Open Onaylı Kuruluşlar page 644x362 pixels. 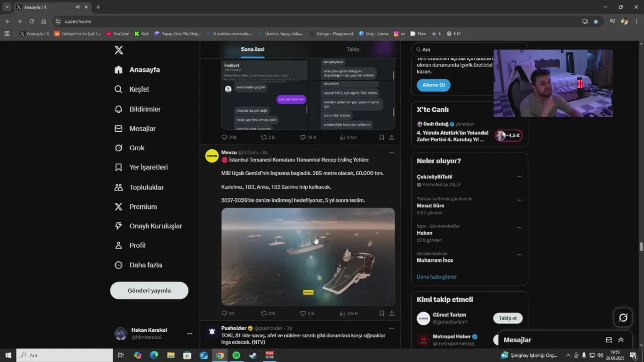148,226
